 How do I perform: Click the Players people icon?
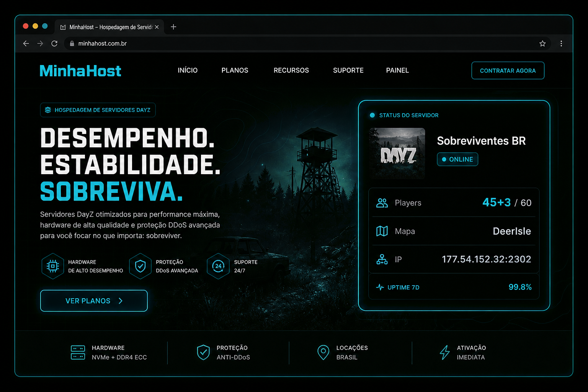pyautogui.click(x=382, y=203)
